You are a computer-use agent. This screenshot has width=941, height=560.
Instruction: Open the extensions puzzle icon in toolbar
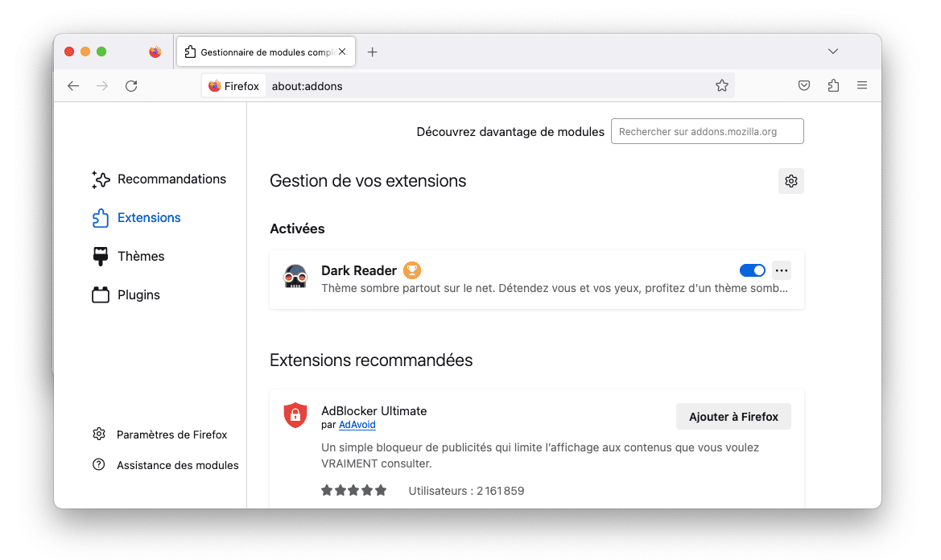pyautogui.click(x=833, y=86)
